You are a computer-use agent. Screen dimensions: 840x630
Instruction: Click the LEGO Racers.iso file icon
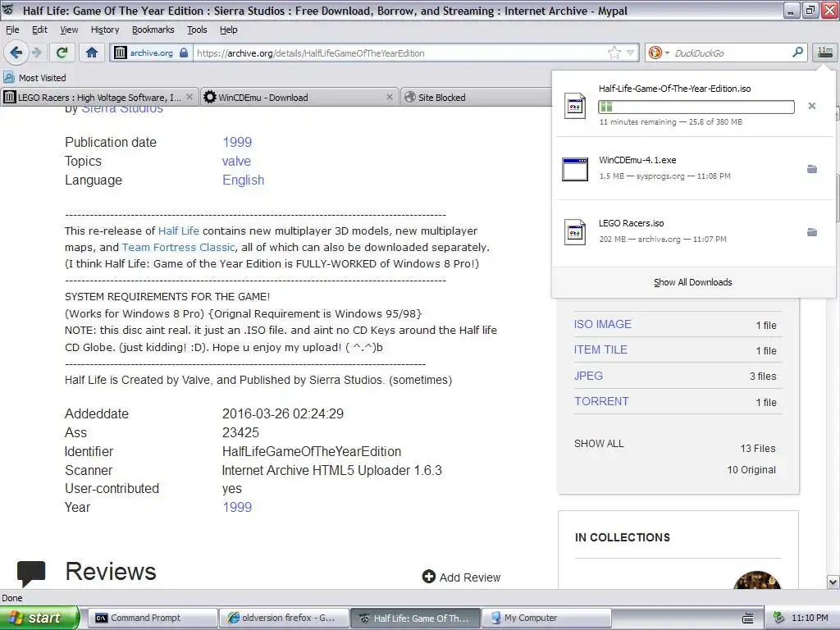click(x=575, y=232)
